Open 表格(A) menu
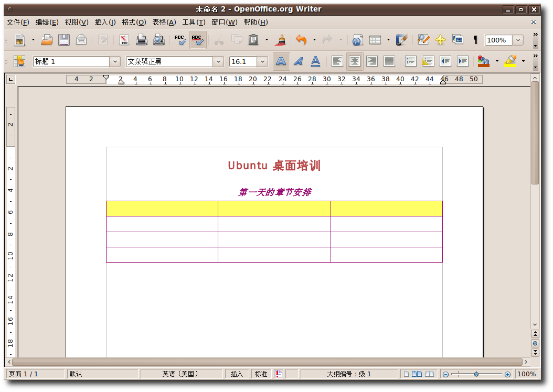The width and height of the screenshot is (553, 392). [164, 22]
